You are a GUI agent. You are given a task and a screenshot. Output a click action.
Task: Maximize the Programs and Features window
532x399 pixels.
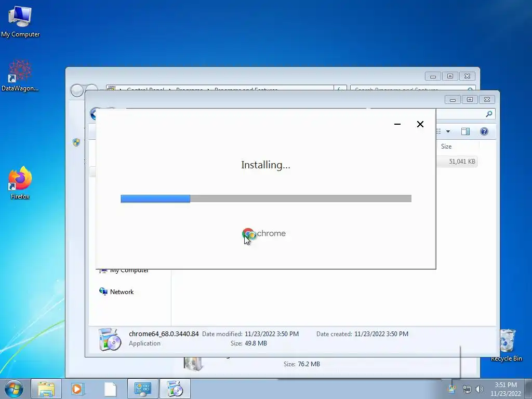(x=450, y=76)
